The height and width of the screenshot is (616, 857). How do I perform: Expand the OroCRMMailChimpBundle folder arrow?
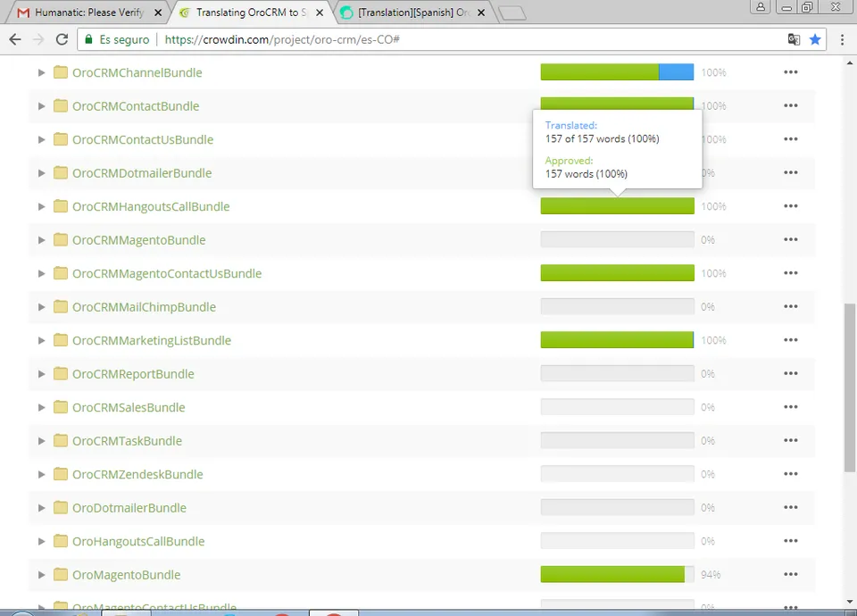click(41, 307)
